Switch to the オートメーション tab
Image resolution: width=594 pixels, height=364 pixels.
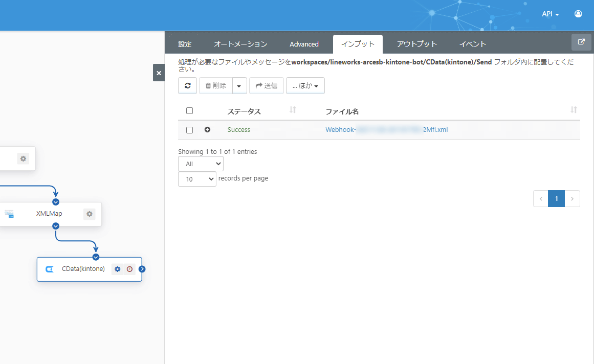pos(240,44)
